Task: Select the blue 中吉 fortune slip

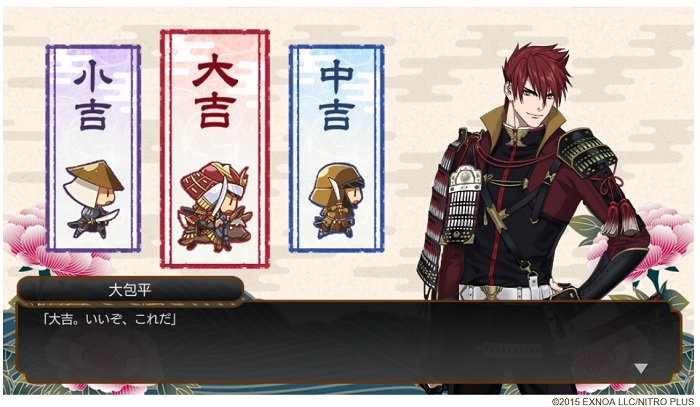Action: point(337,149)
